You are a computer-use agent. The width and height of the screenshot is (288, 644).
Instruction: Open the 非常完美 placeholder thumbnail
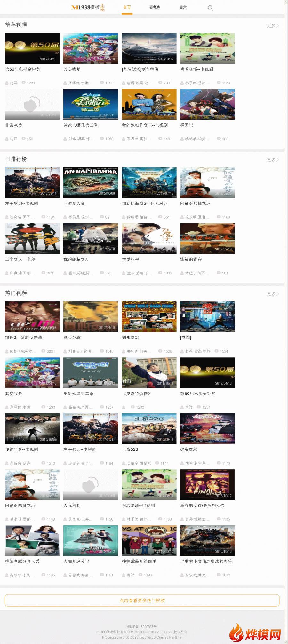coord(32,104)
